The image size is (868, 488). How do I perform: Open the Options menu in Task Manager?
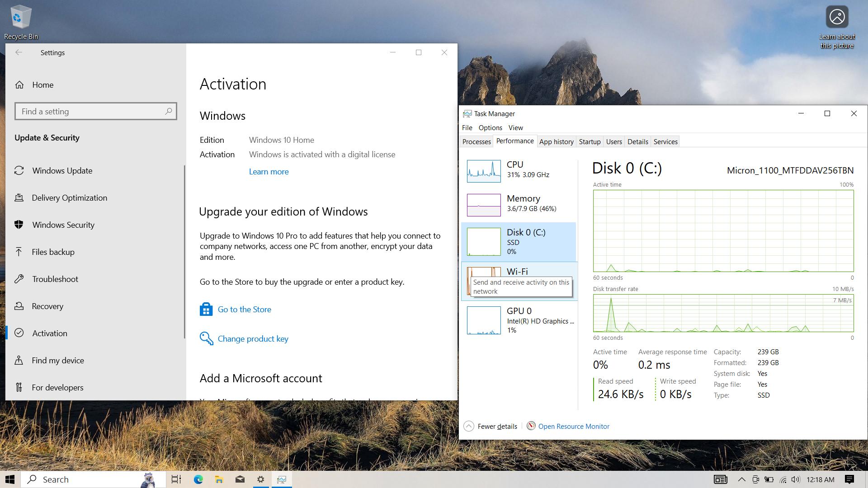[490, 127]
